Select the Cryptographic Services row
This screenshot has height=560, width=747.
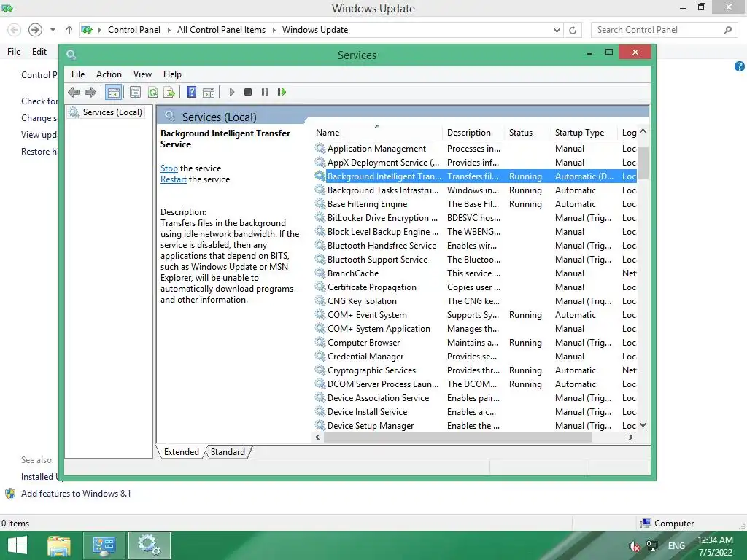click(x=474, y=370)
